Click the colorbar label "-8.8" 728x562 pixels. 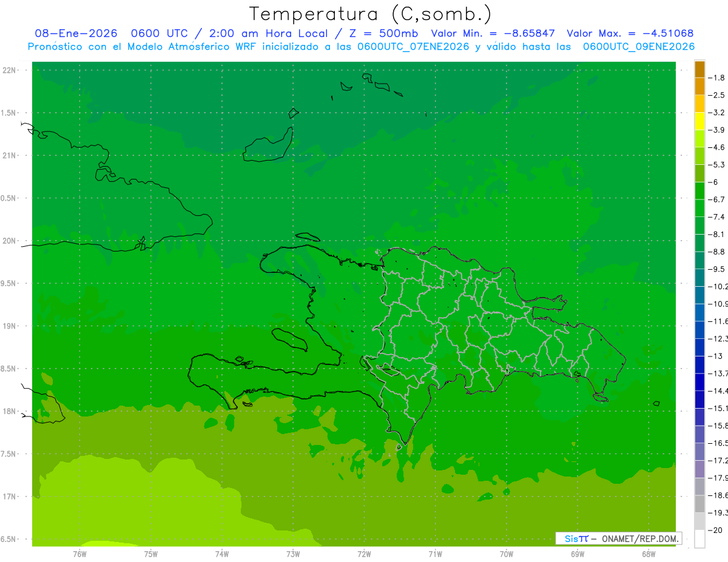pos(717,252)
